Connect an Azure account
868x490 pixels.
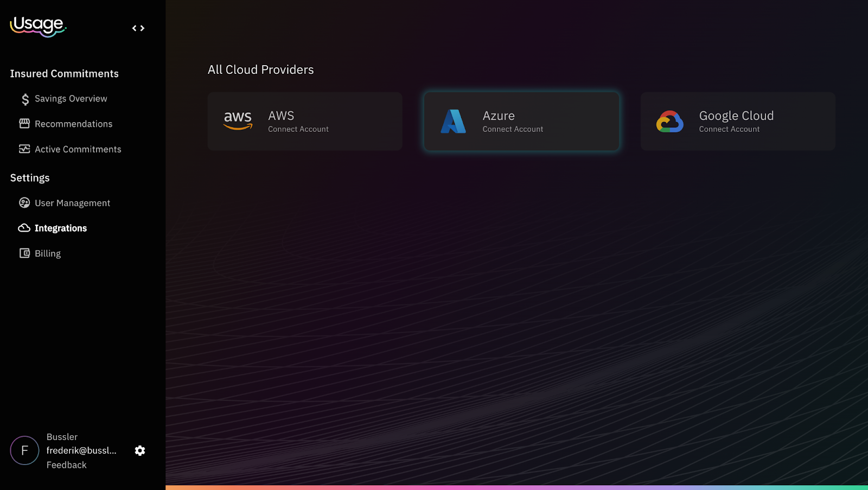521,121
